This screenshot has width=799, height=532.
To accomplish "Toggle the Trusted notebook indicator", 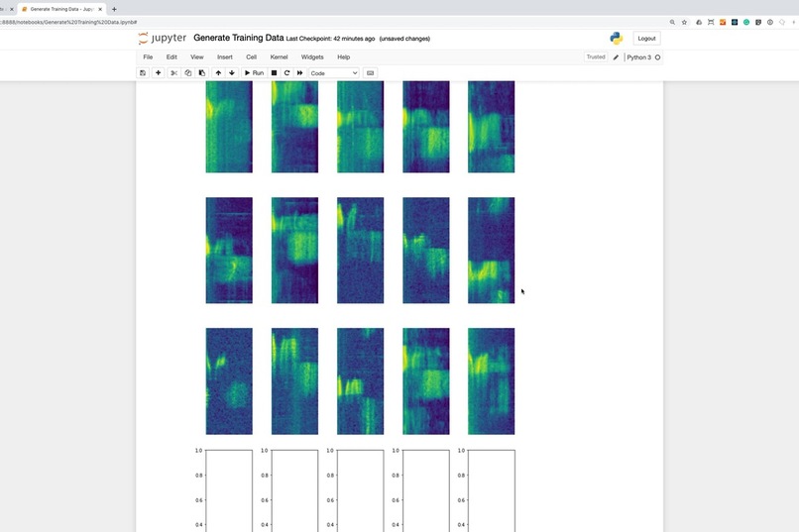I will tap(596, 57).
